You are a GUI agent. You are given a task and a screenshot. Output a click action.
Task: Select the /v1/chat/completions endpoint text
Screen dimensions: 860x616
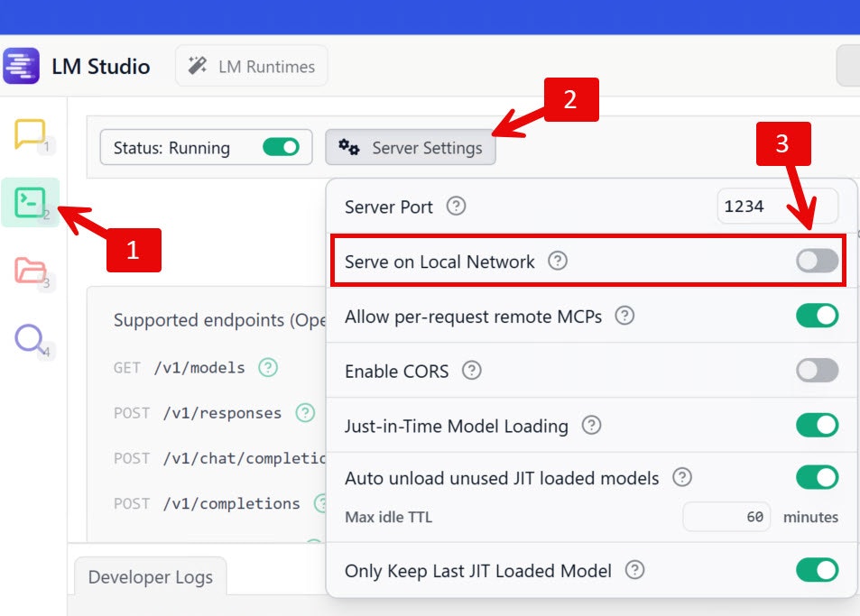point(244,458)
